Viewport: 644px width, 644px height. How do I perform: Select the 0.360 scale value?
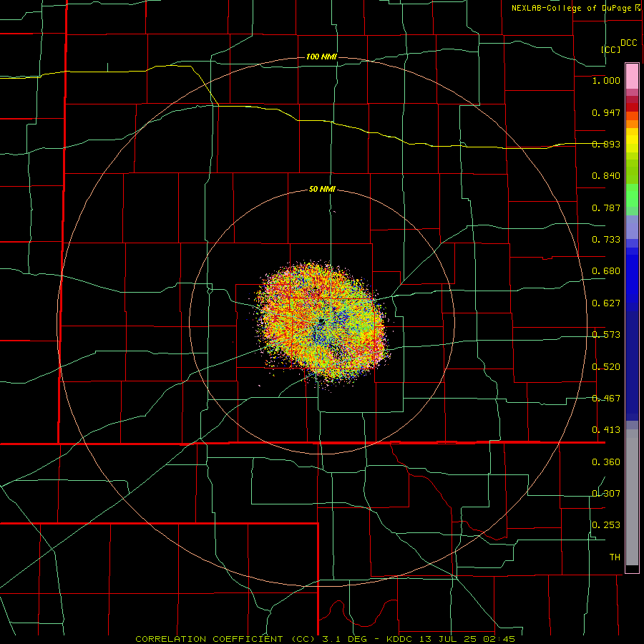click(x=606, y=462)
